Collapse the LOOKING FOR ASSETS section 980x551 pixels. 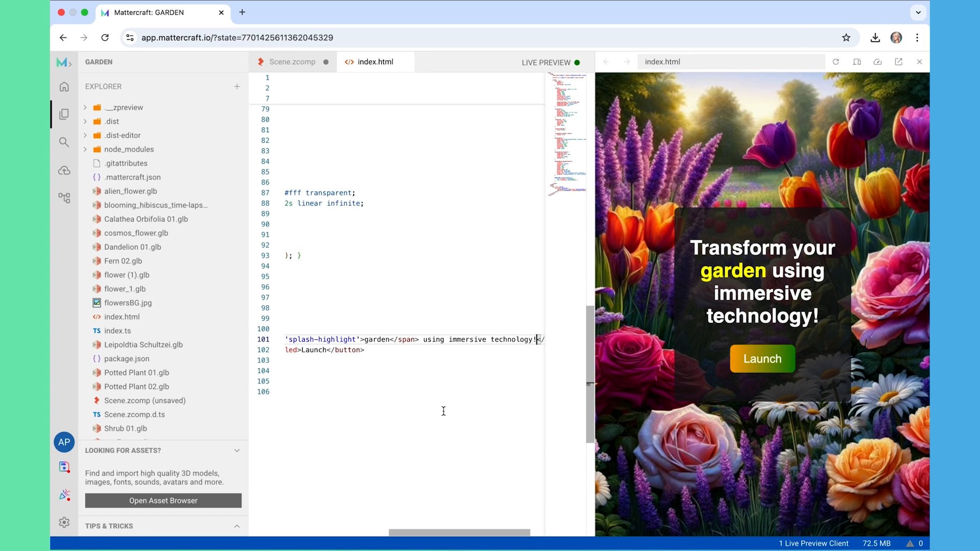pos(237,450)
